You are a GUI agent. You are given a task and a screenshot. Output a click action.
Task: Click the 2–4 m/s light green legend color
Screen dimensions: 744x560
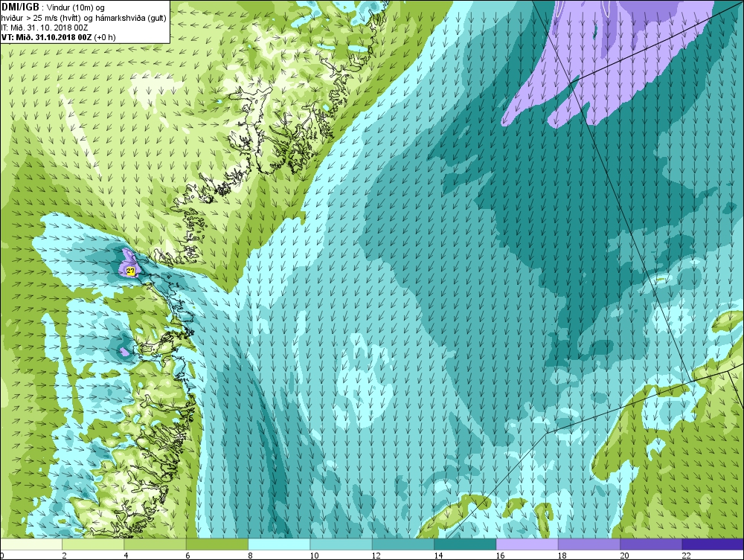tap(93, 544)
